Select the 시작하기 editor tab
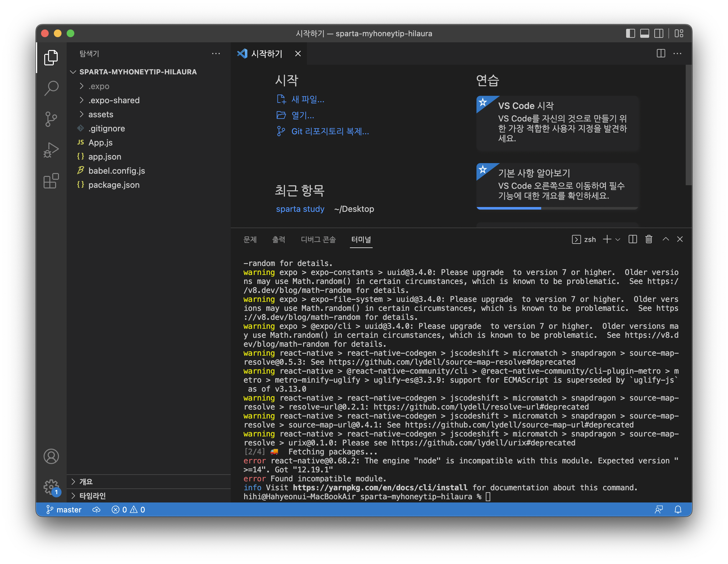 click(x=269, y=54)
